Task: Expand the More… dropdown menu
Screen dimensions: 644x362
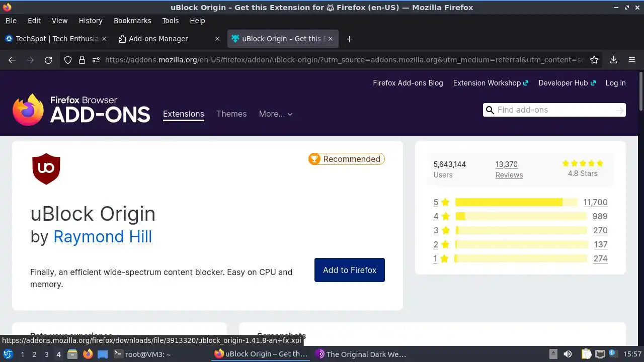Action: tap(276, 114)
